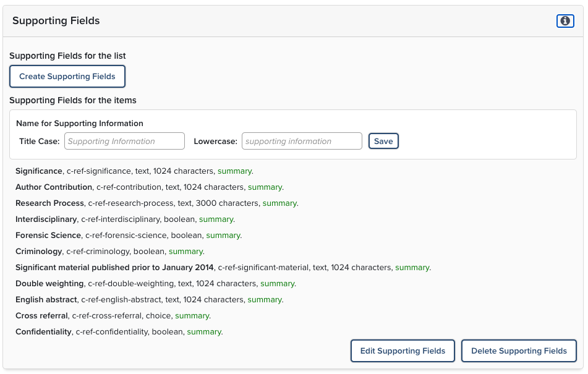Click the Delete Supporting Fields button
588x374 pixels.
tap(519, 351)
